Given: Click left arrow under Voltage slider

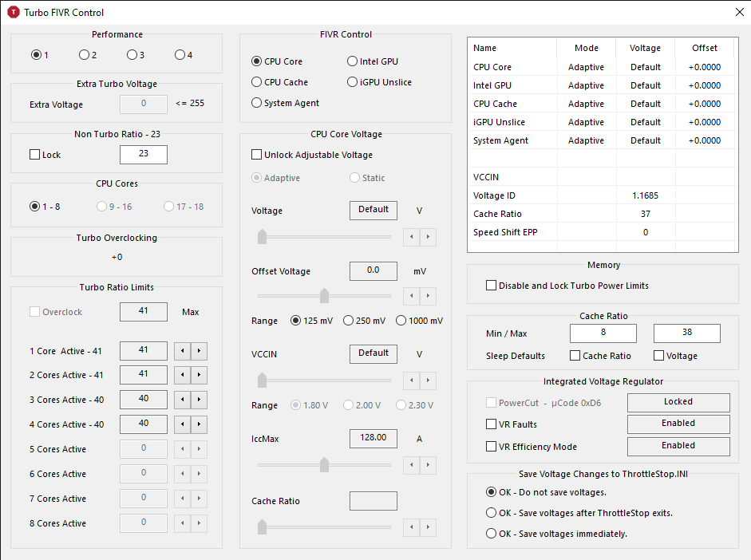Looking at the screenshot, I should 412,237.
